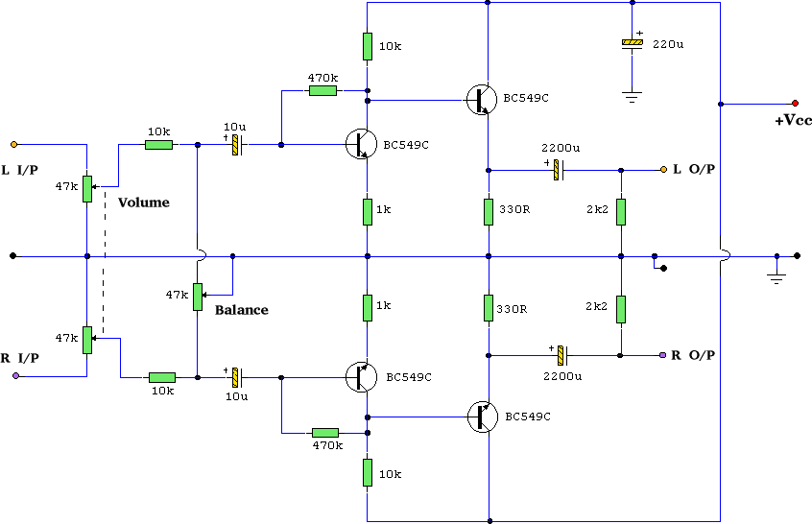The width and height of the screenshot is (812, 524).
Task: Click the upper 330R resistor
Action: (x=489, y=211)
